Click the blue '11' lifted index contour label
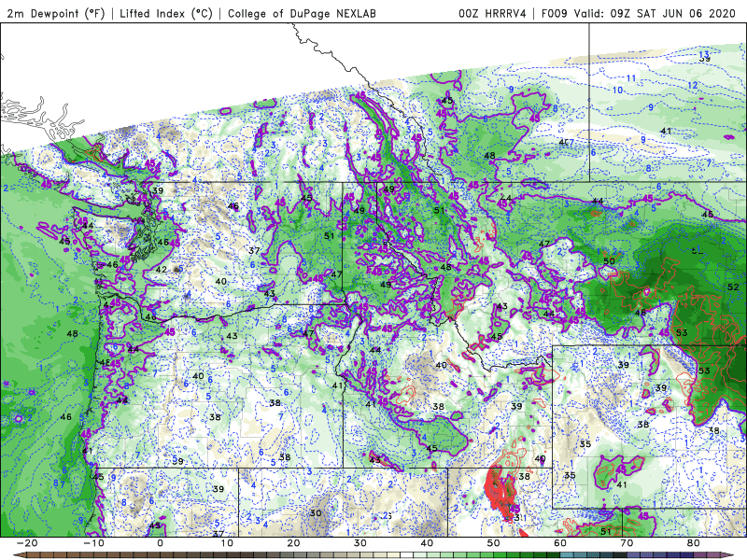The height and width of the screenshot is (560, 747). coord(631,78)
